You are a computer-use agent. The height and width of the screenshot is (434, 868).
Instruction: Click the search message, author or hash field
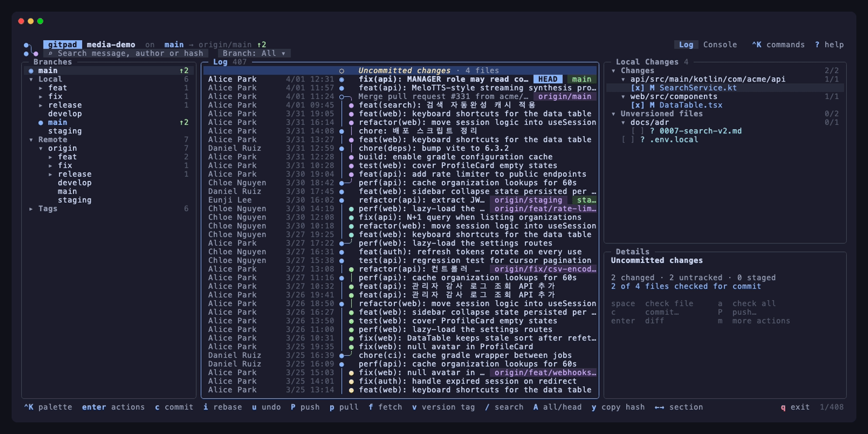(x=125, y=53)
